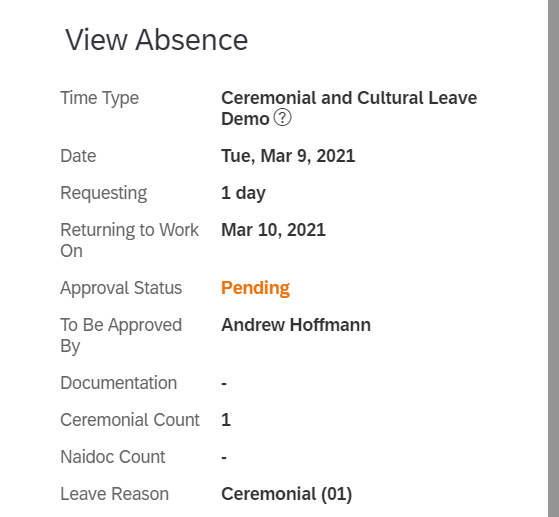Click the Naidoc Count dash value
This screenshot has height=517, width=559.
click(x=224, y=457)
